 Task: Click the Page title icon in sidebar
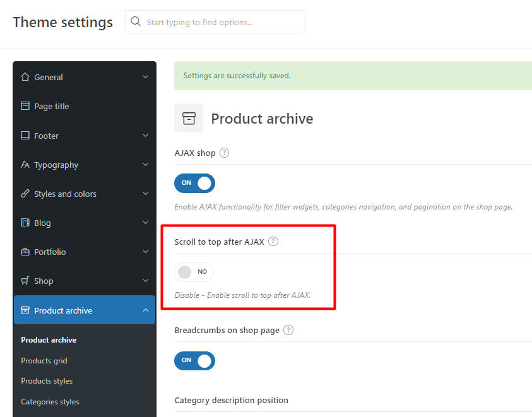25,106
